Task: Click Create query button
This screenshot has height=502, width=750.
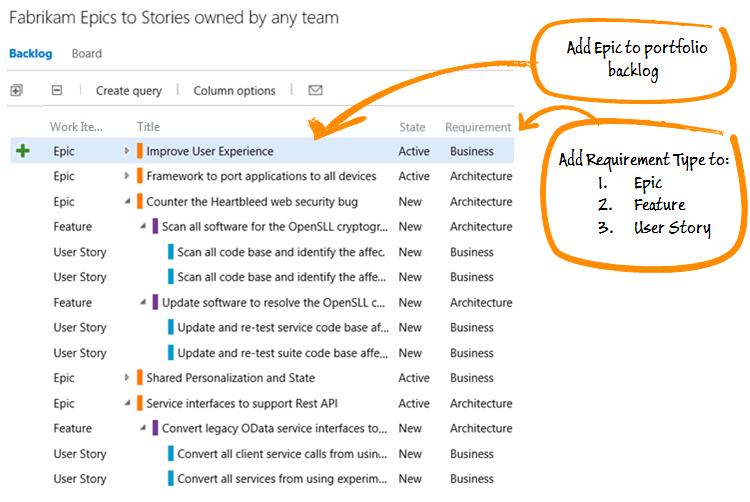Action: tap(129, 90)
